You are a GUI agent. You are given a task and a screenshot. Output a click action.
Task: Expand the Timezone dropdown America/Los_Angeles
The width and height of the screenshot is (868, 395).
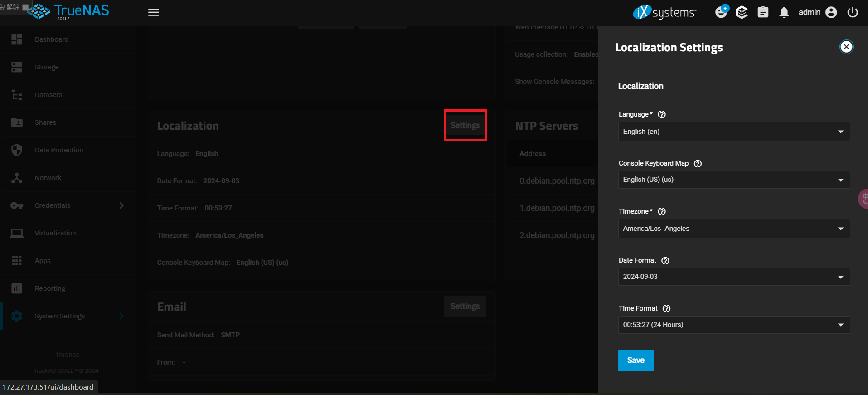(x=733, y=229)
